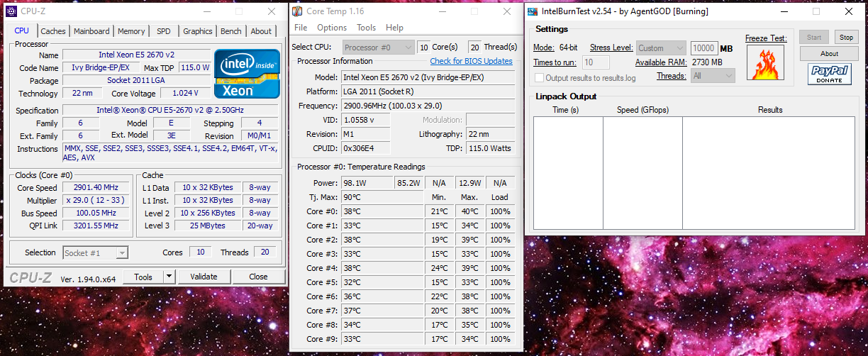Click the Core Speed value 2901.40 MHz
The height and width of the screenshot is (356, 868).
click(x=96, y=188)
